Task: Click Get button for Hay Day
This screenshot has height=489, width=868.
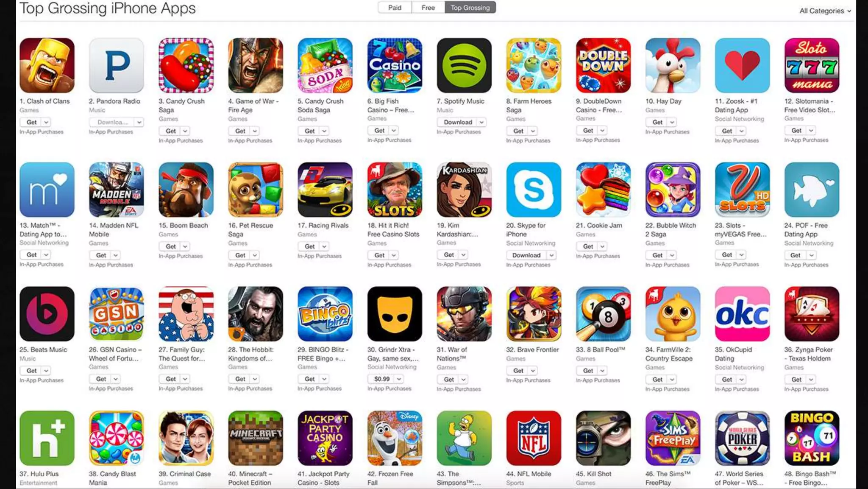Action: click(657, 122)
